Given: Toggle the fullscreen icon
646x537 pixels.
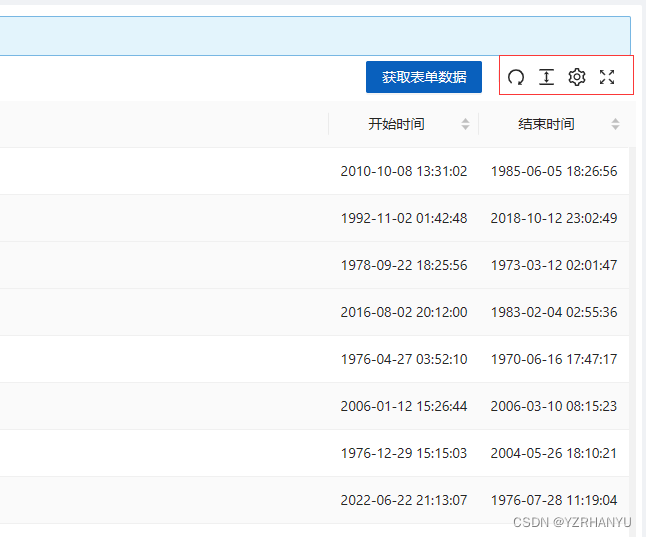Looking at the screenshot, I should (x=607, y=77).
